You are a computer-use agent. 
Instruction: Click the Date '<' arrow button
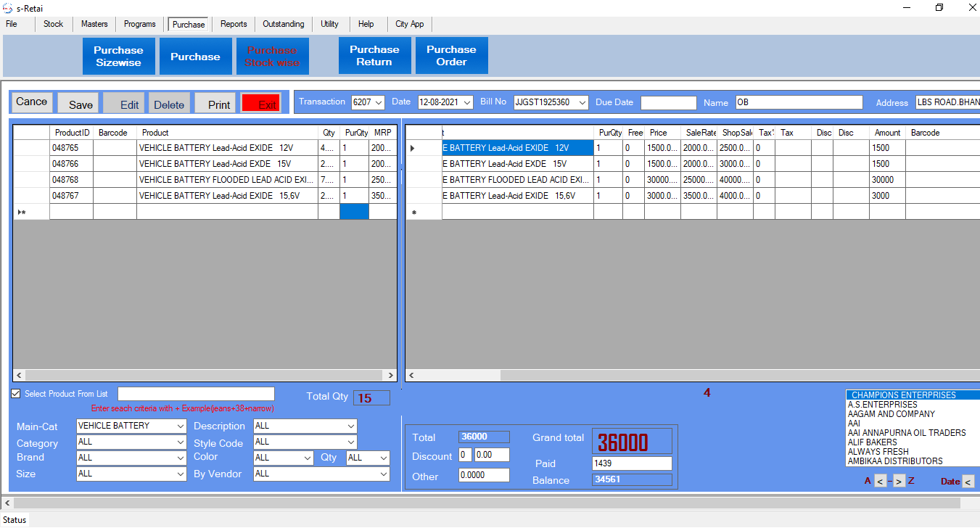[x=968, y=482]
